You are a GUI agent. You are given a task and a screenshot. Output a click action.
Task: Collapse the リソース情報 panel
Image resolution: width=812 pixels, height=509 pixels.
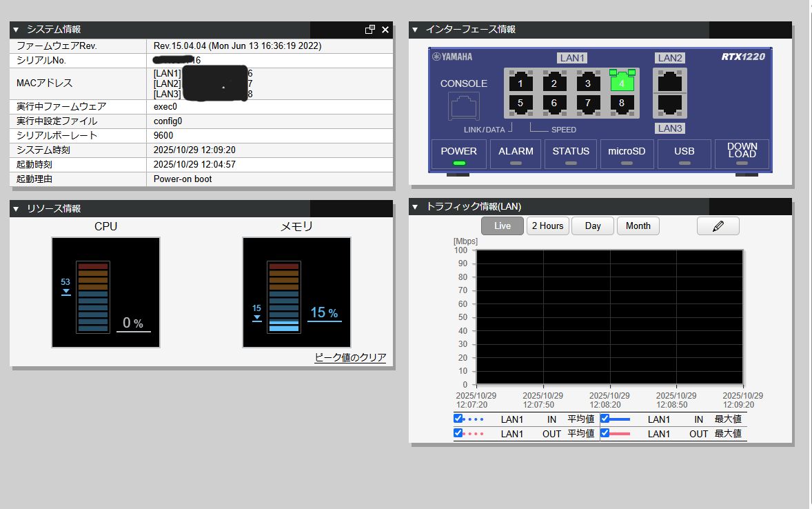click(x=16, y=208)
